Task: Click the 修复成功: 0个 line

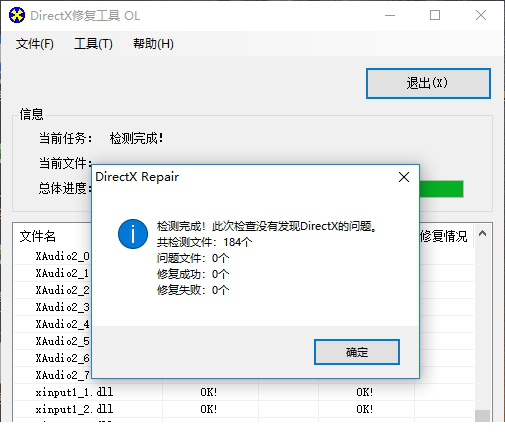Action: point(193,274)
